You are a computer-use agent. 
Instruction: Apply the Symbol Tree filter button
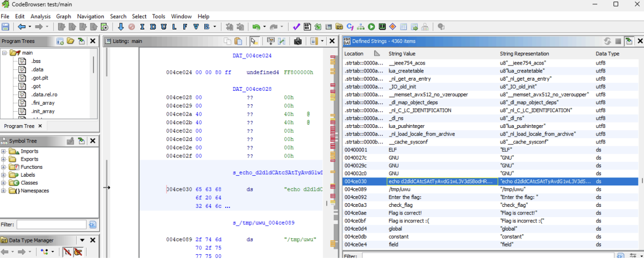(92, 225)
